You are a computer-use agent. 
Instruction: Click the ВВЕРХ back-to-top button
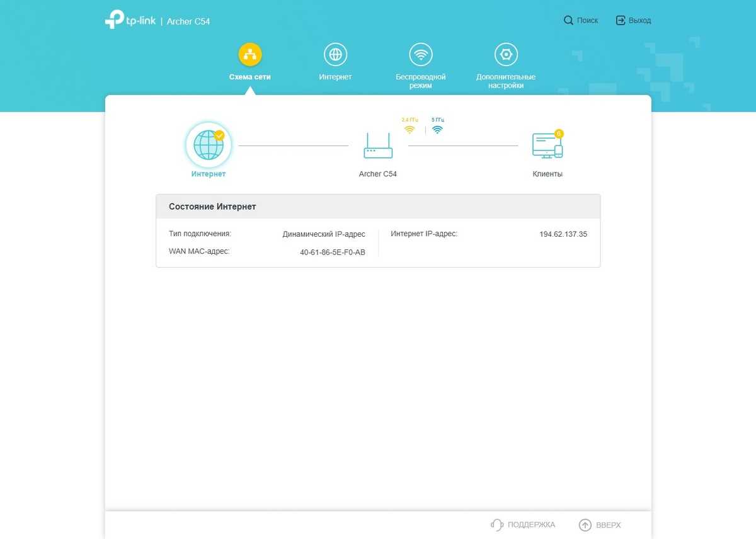(599, 525)
